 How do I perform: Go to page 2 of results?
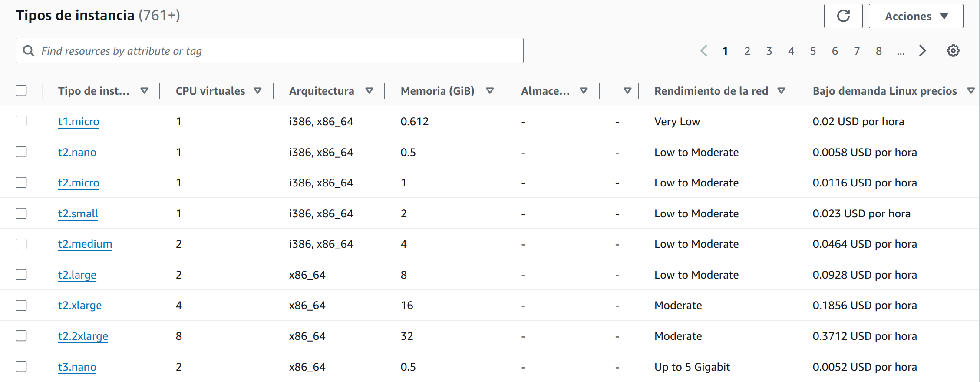tap(747, 51)
